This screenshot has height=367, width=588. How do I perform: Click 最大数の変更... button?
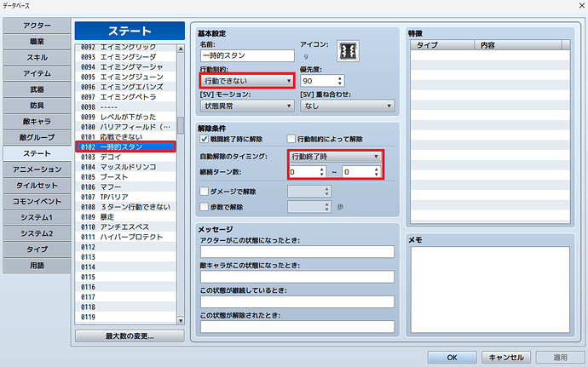130,335
